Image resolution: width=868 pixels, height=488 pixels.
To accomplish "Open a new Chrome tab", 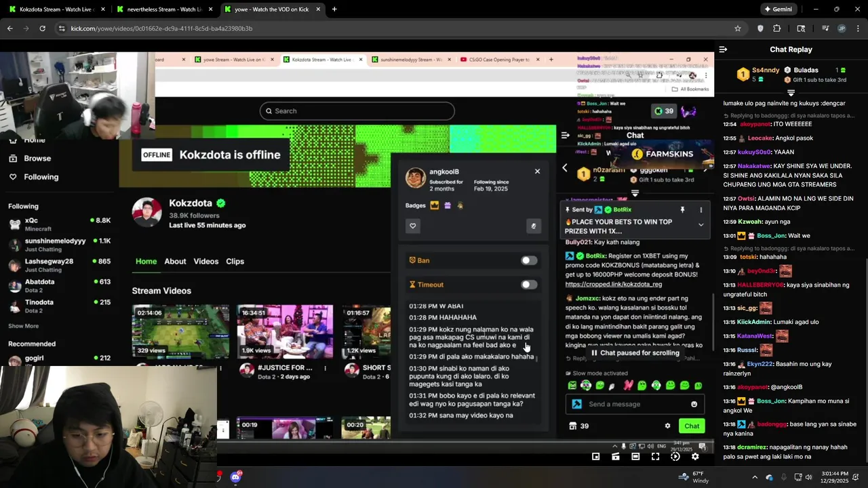I will click(334, 9).
